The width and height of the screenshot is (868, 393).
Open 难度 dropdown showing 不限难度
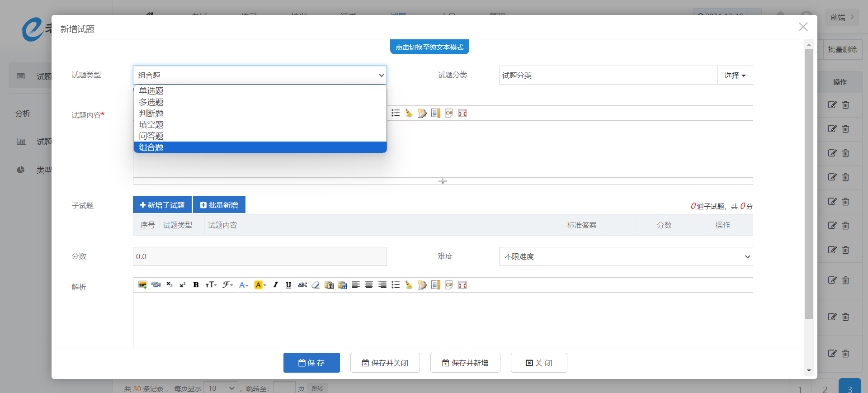tap(626, 256)
